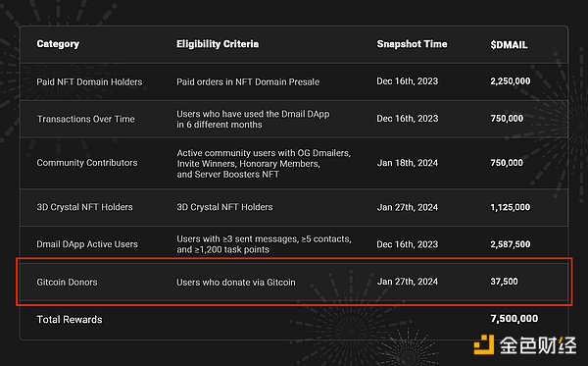
Task: Click the 3D Crystal NFT Holders category
Action: [84, 207]
